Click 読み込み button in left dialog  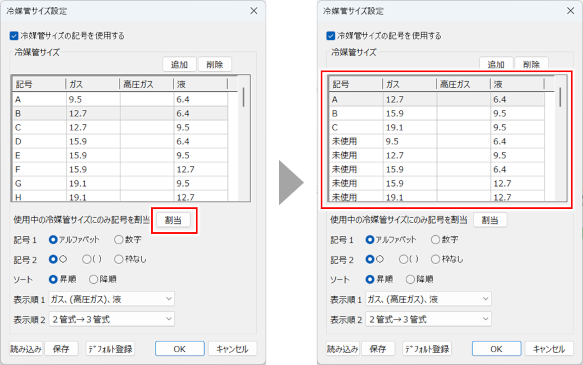click(x=26, y=349)
